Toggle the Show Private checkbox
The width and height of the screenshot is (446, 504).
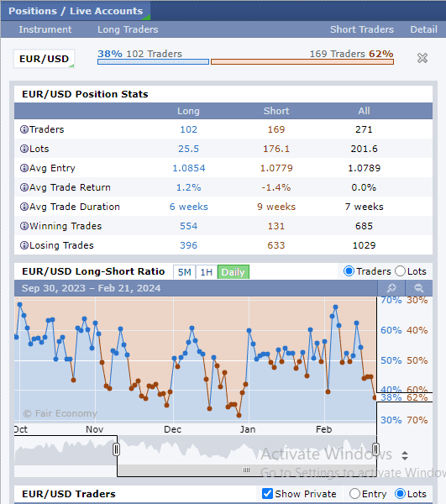[267, 494]
